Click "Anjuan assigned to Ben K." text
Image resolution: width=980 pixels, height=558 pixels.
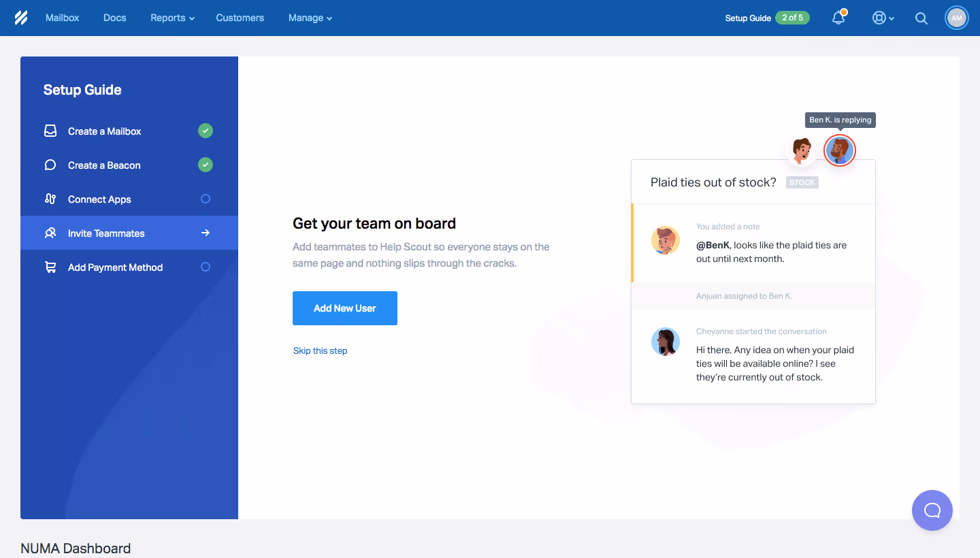[x=744, y=296]
